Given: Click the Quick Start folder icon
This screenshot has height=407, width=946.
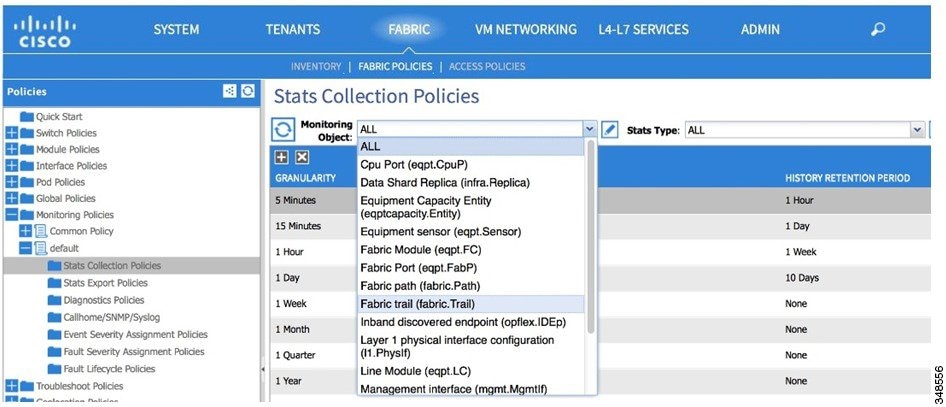Looking at the screenshot, I should [x=27, y=117].
